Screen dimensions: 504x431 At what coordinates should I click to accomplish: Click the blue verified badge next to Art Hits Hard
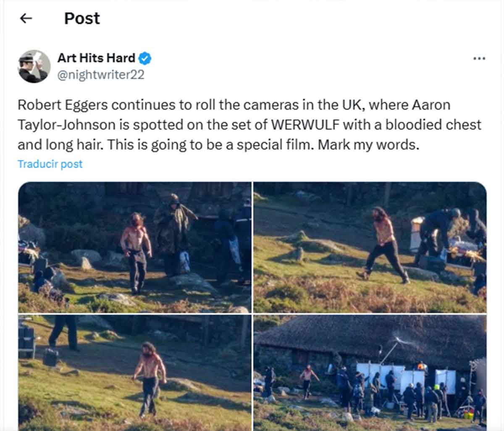144,58
